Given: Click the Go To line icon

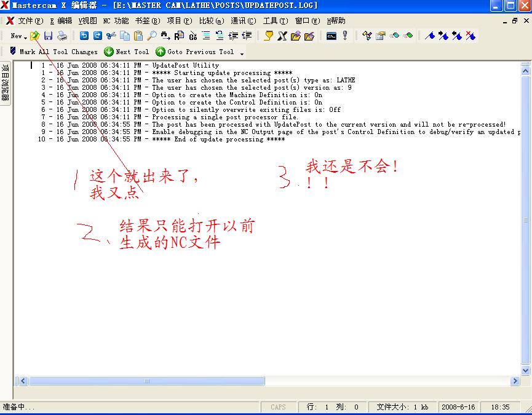Looking at the screenshot, I should [x=193, y=36].
